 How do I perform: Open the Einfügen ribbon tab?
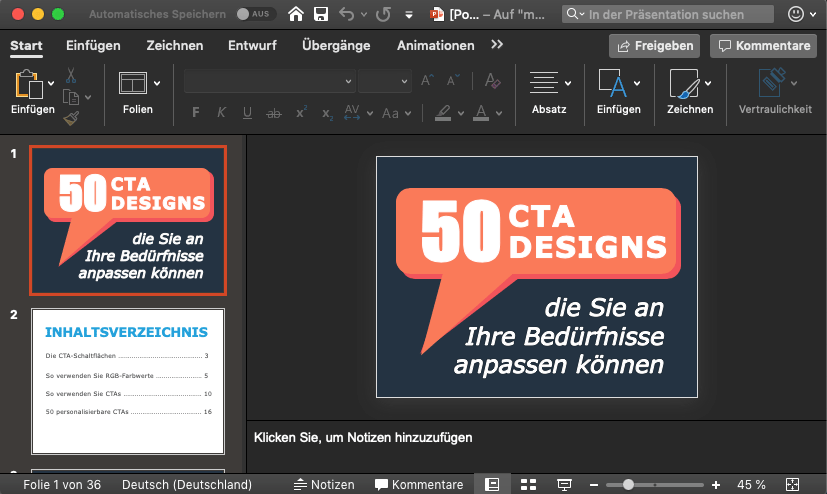pos(93,46)
